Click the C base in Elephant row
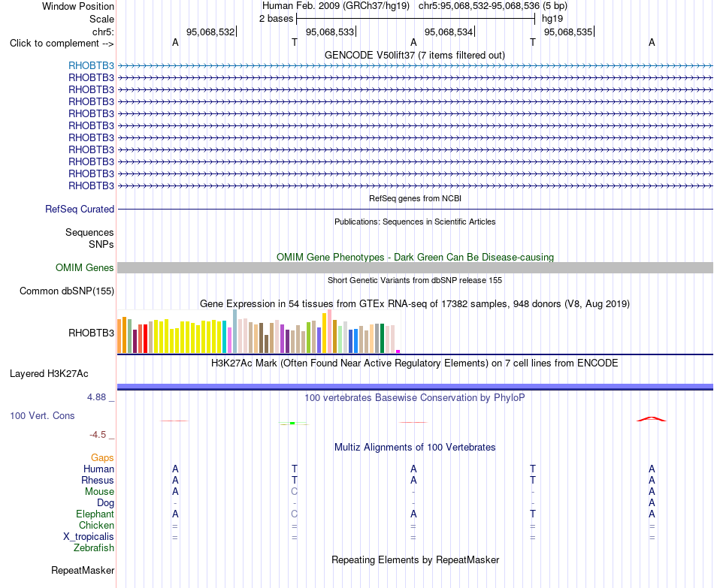 pyautogui.click(x=294, y=514)
